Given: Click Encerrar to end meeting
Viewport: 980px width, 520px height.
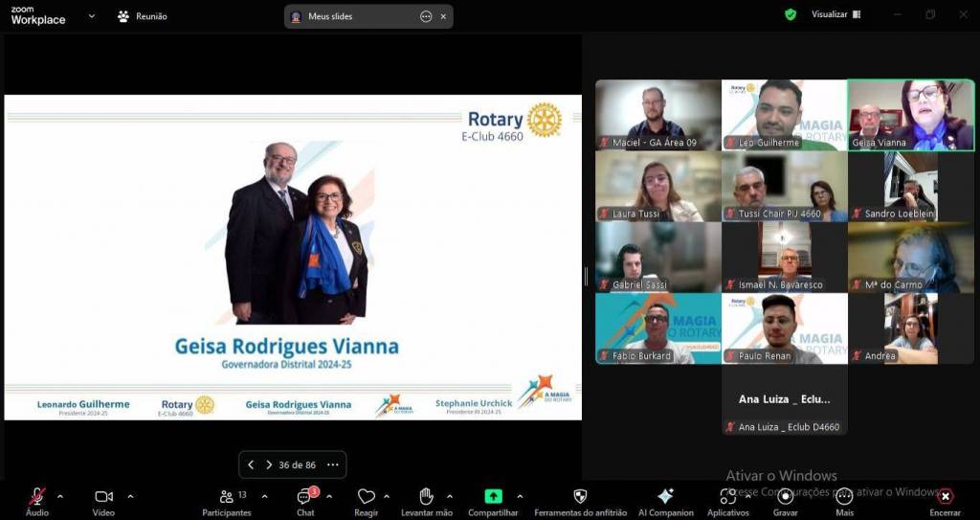Looking at the screenshot, I should click(945, 497).
